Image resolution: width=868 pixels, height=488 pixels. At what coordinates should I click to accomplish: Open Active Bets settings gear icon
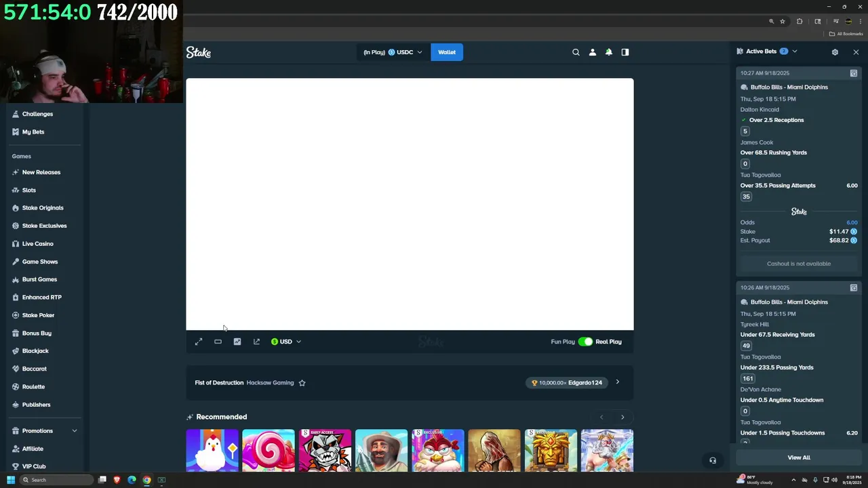[x=835, y=52]
